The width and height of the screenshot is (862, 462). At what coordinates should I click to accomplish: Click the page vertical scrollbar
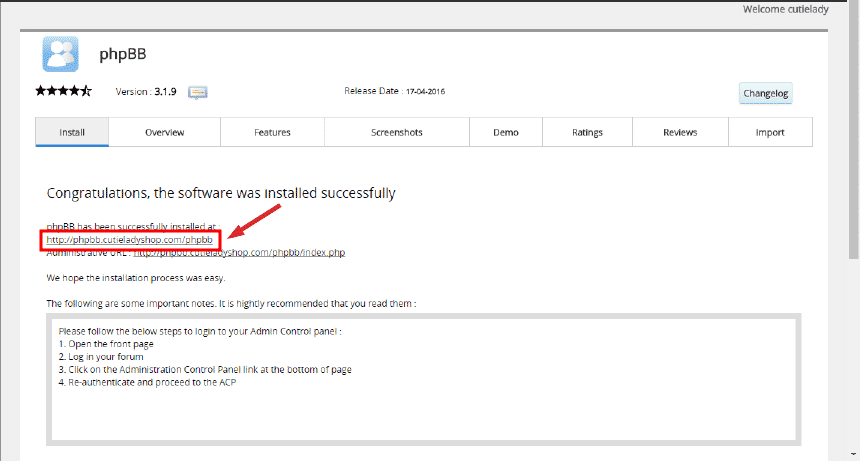[854, 129]
